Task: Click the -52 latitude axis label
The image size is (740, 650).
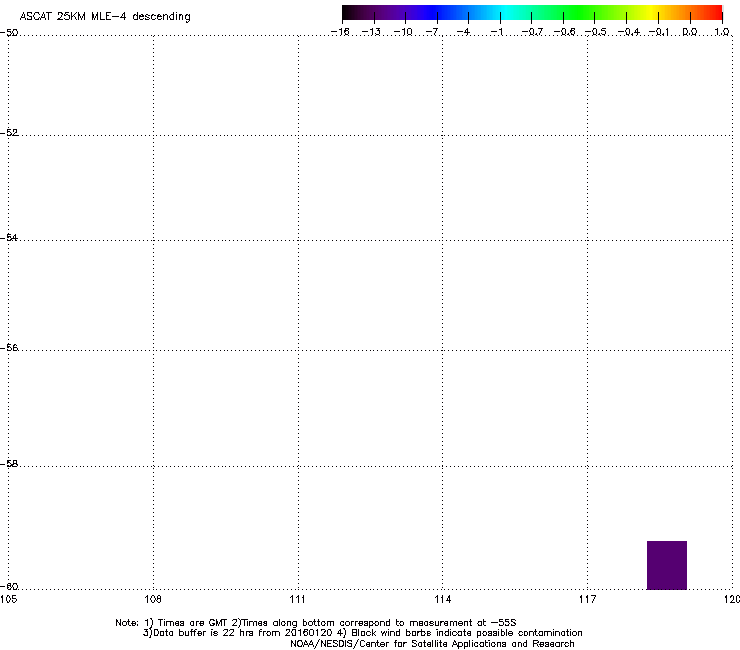Action: [x=9, y=133]
